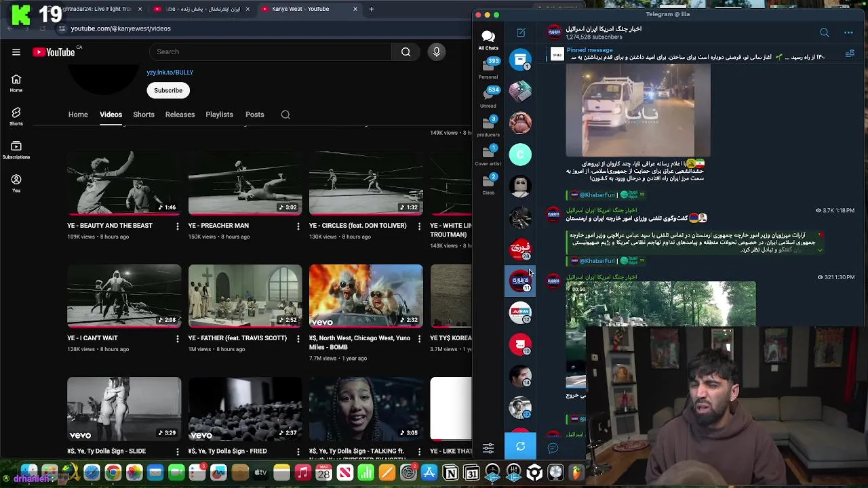868x488 pixels.
Task: Open the Cover artist chat folder in Telegram
Action: (488, 155)
